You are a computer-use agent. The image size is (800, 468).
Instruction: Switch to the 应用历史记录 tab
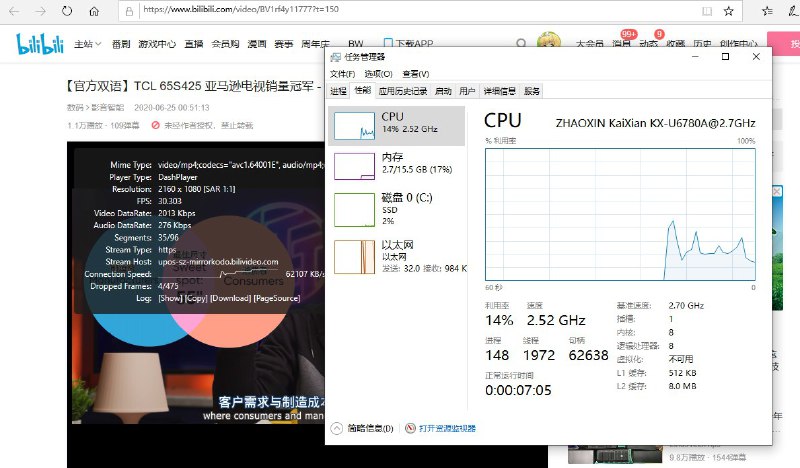[x=403, y=91]
